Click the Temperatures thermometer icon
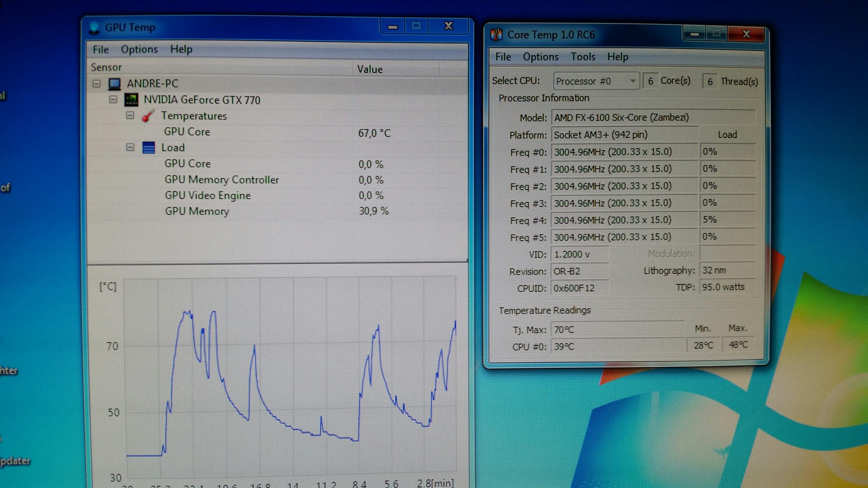This screenshot has height=488, width=868. click(x=148, y=116)
